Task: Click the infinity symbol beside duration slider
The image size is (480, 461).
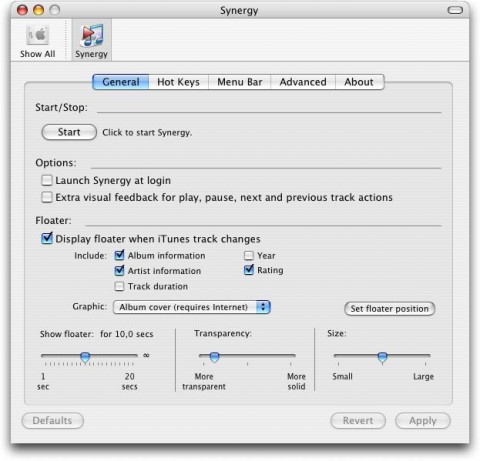Action: click(146, 355)
